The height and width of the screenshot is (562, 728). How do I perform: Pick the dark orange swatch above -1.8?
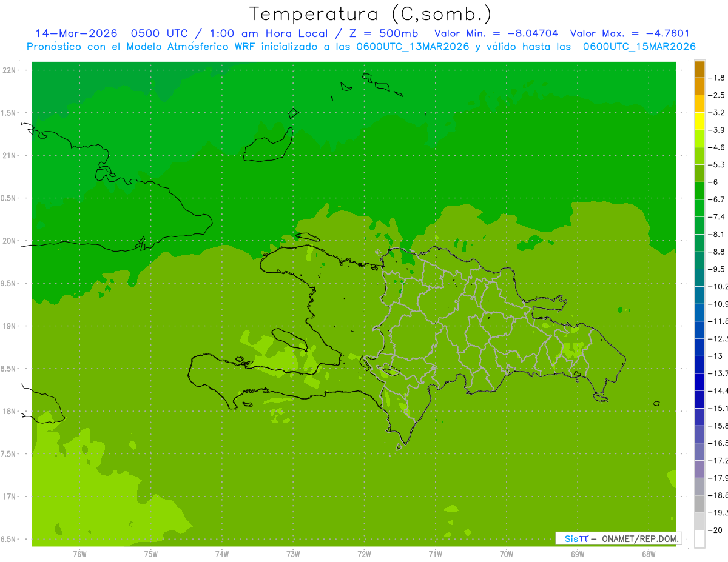pyautogui.click(x=699, y=69)
